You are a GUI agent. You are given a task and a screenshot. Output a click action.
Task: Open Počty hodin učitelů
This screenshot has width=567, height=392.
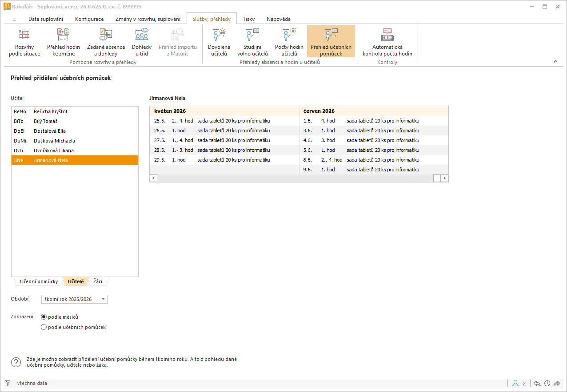[x=289, y=42]
